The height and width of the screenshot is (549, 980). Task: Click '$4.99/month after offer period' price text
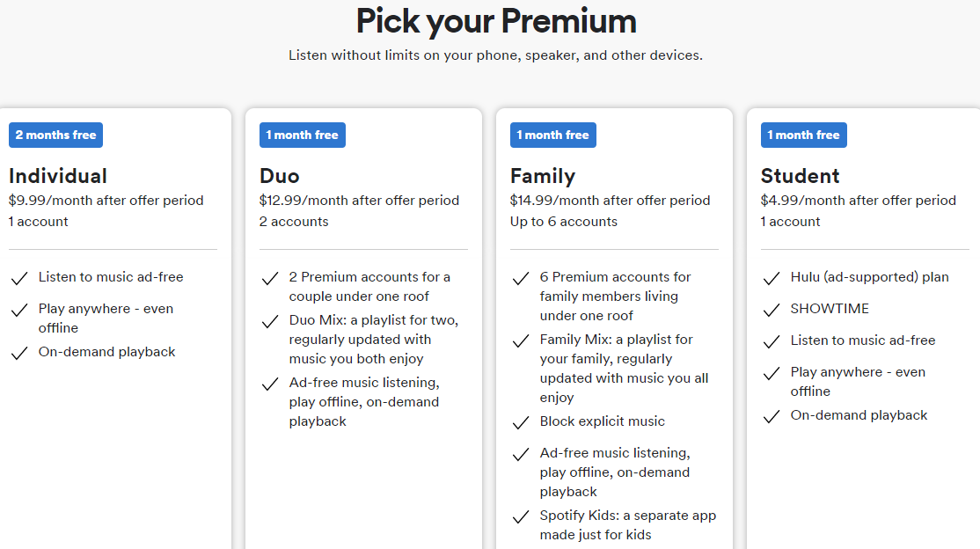tap(858, 201)
